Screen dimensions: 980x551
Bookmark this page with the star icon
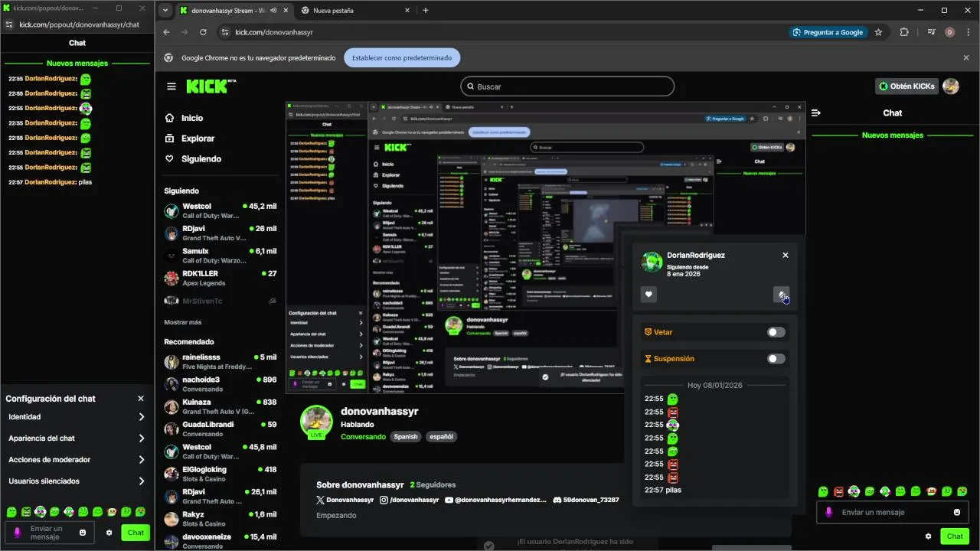[x=878, y=32]
